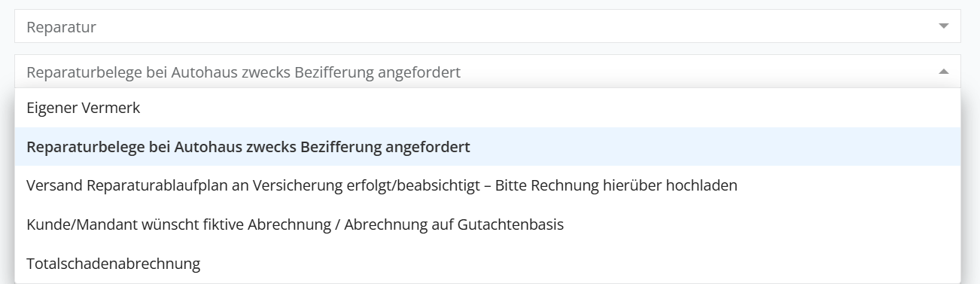Pick Kunde/Mandant wünscht fiktive Abrechnung

point(488,224)
